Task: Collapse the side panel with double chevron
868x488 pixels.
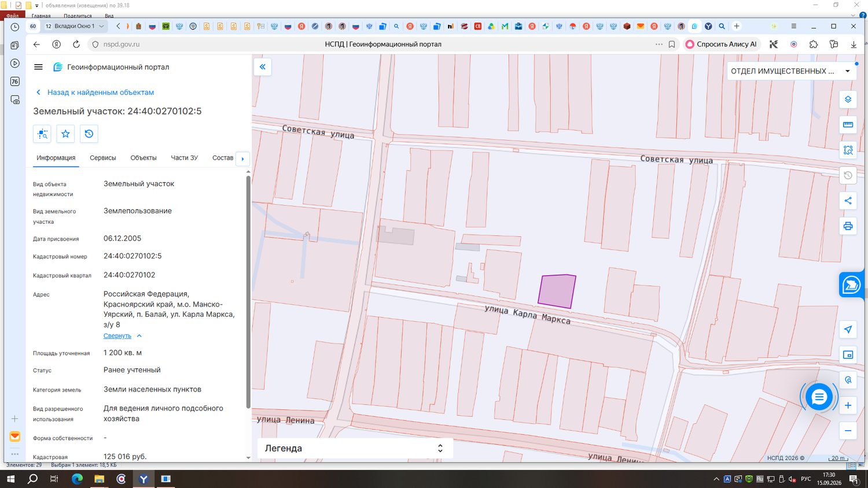Action: [263, 67]
